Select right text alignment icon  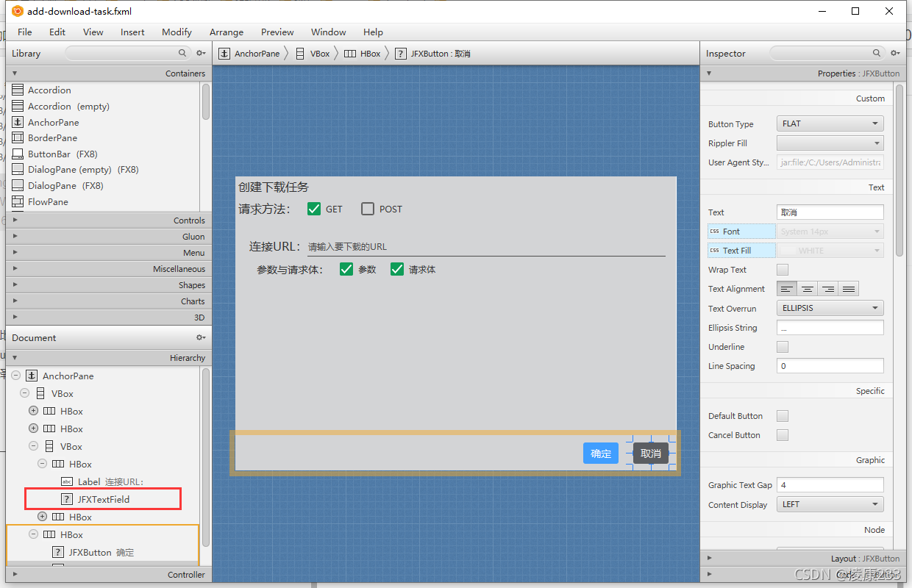pos(828,289)
